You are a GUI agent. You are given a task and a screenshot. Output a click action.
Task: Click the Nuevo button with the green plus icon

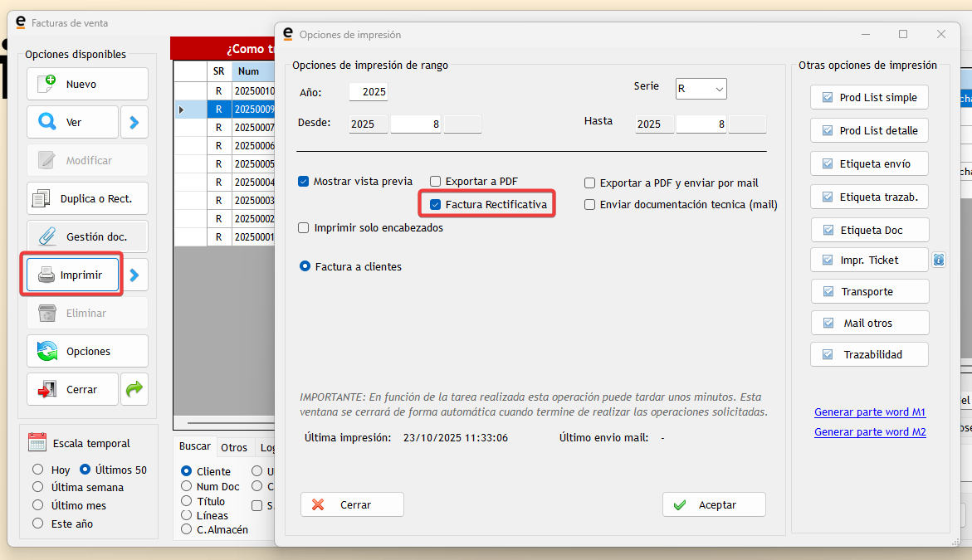click(87, 84)
